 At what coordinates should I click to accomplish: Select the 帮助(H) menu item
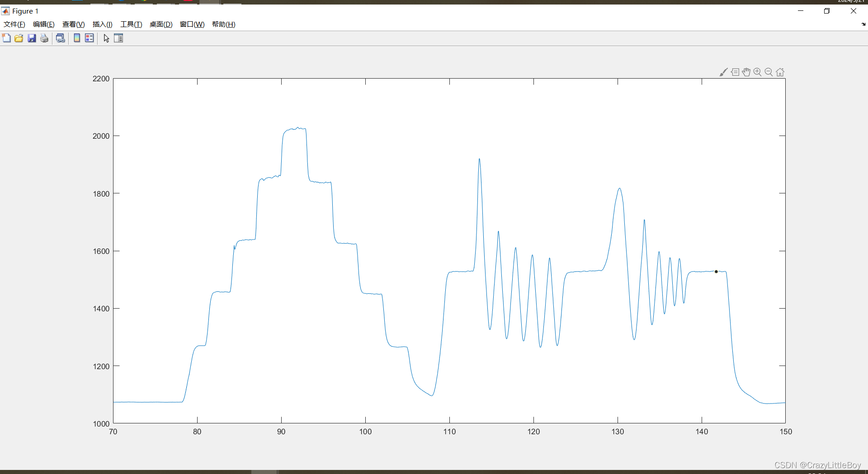point(223,24)
